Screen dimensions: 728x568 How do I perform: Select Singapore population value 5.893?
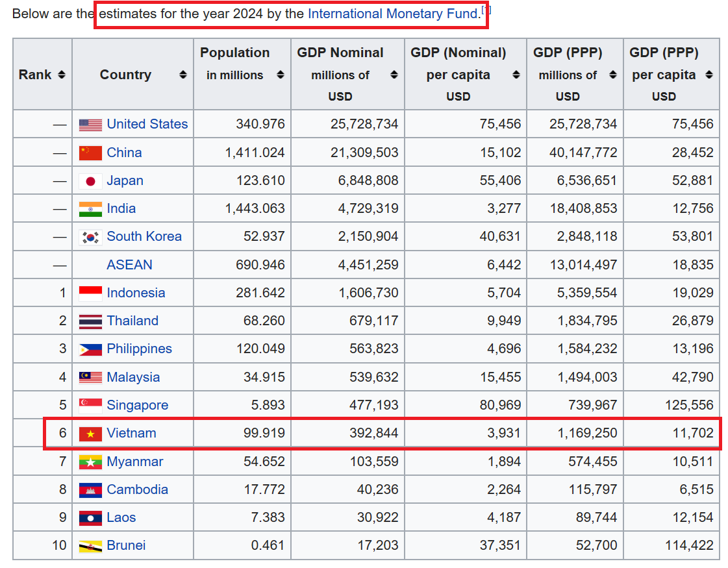point(268,405)
